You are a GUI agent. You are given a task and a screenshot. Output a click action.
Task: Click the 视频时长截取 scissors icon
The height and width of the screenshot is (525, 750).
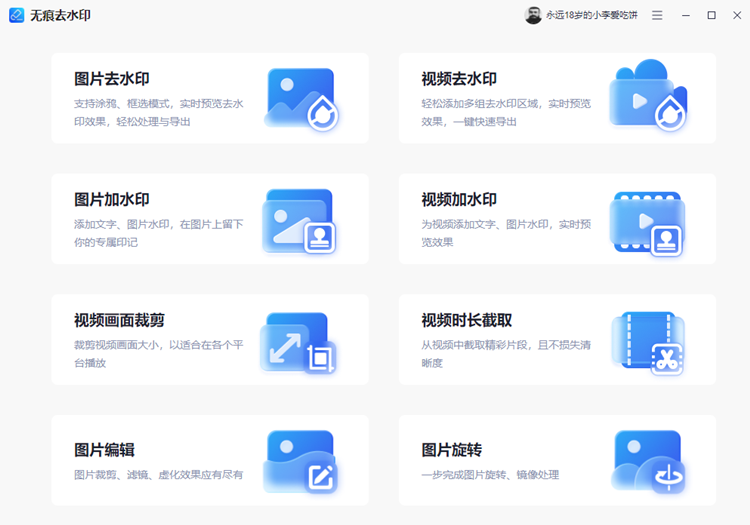[648, 343]
